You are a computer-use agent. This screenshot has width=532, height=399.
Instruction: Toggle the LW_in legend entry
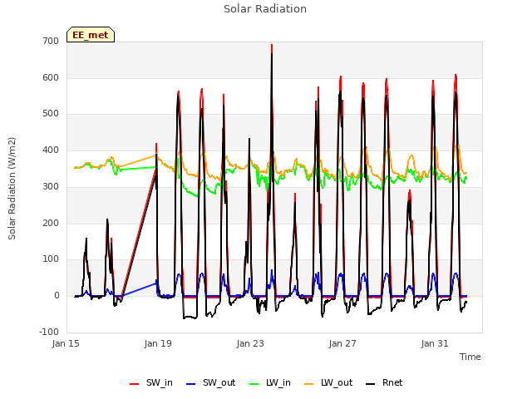click(270, 383)
